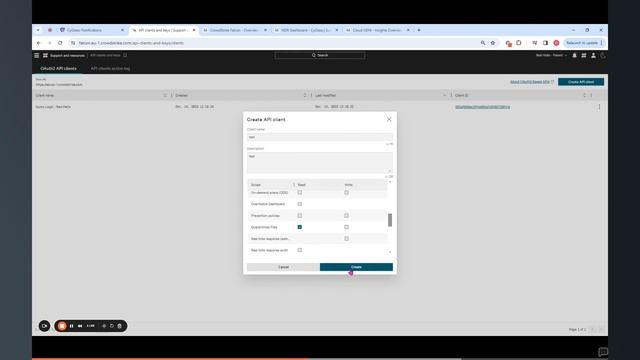Open the notifications bell icon
Screen dimensions: 640x360
coord(574,56)
